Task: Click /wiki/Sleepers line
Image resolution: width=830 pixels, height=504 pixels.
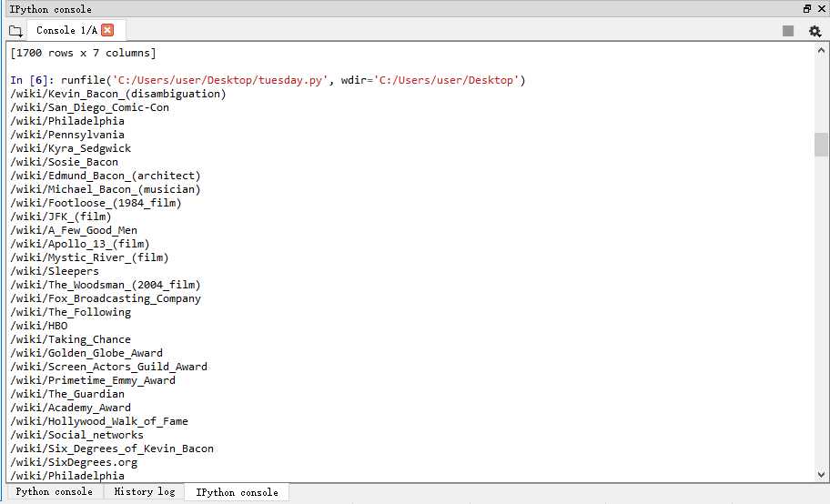Action: click(55, 272)
